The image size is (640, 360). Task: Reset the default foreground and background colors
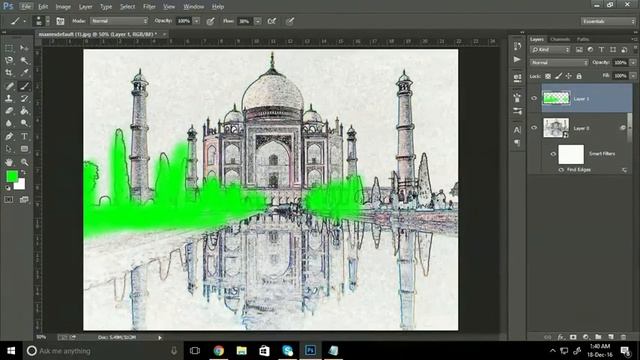coord(8,188)
